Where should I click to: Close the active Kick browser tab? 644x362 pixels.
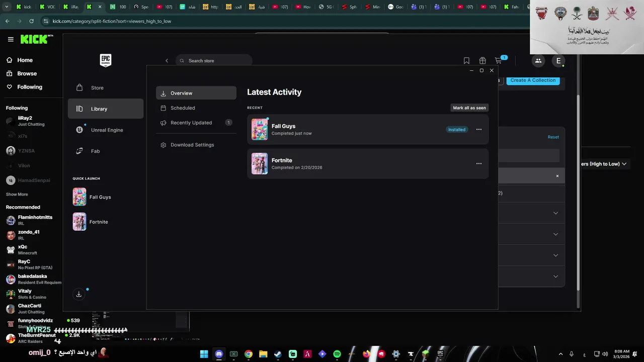pyautogui.click(x=100, y=7)
